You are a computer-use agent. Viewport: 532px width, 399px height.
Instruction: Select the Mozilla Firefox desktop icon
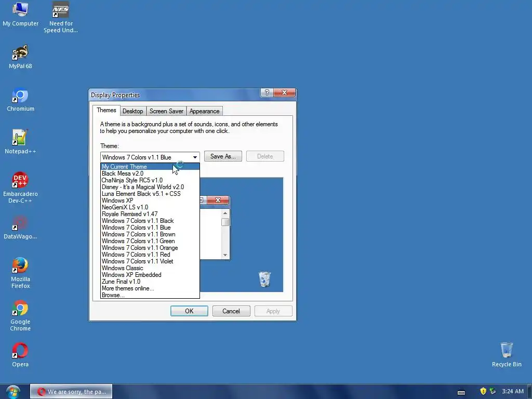[x=20, y=273]
